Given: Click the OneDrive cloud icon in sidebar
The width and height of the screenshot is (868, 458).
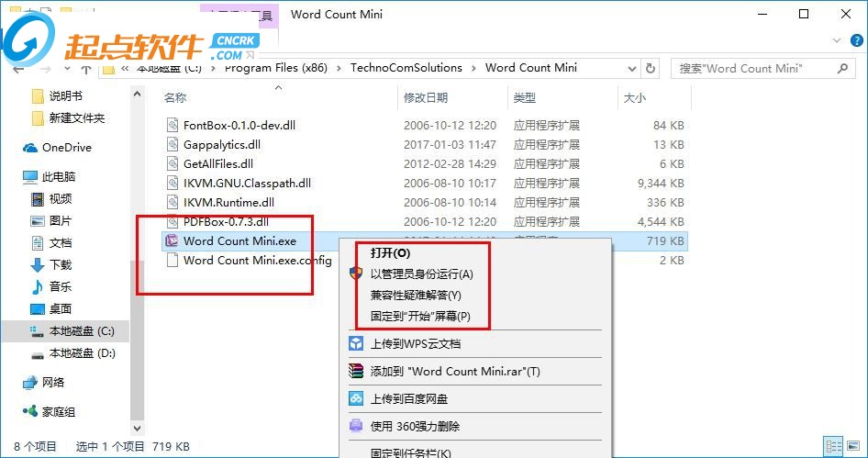Looking at the screenshot, I should (30, 148).
